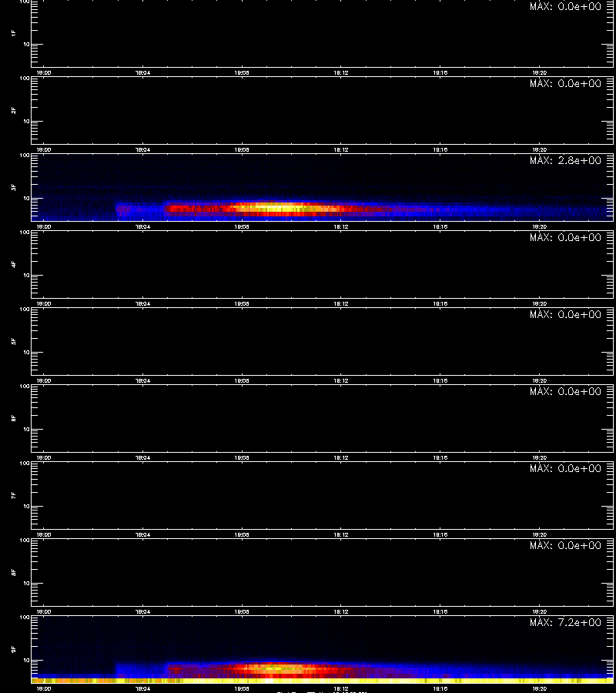Click the 100 y-axis tick label of panel 9F
The height and width of the screenshot is (693, 616).
pos(25,618)
